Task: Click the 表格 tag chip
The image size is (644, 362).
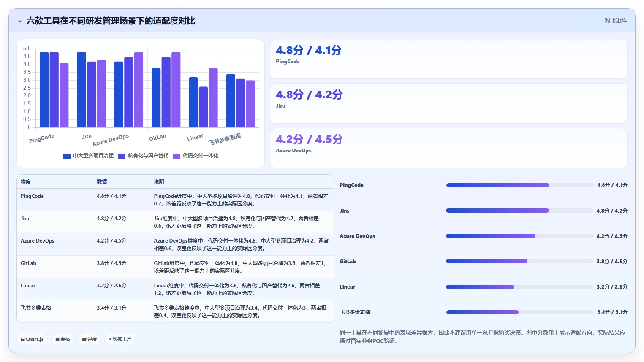Action: click(63, 339)
